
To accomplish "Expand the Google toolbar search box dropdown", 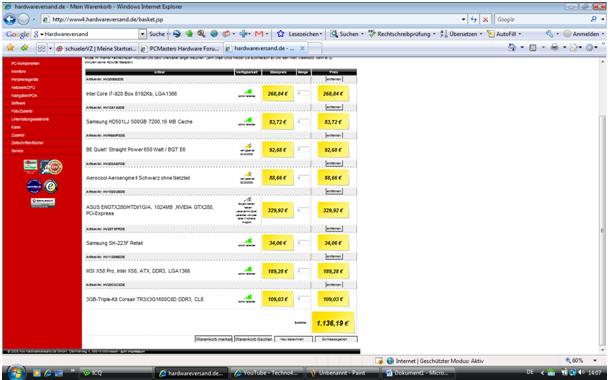I will (x=142, y=34).
